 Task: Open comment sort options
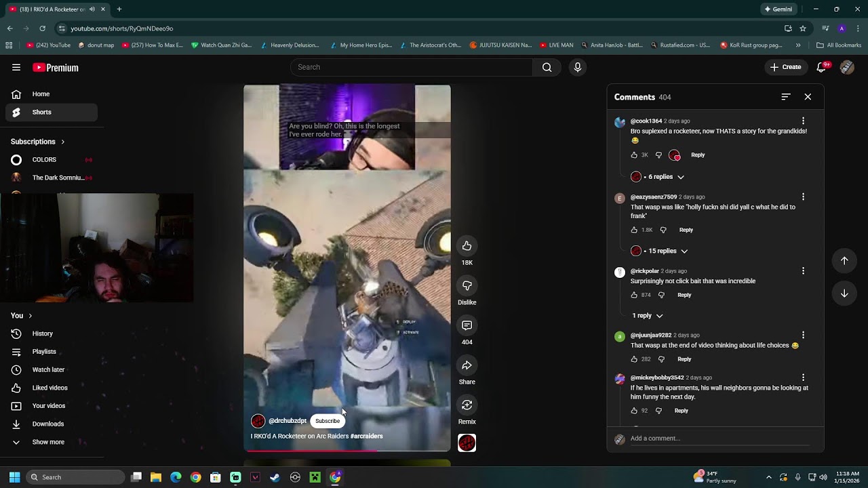point(786,97)
